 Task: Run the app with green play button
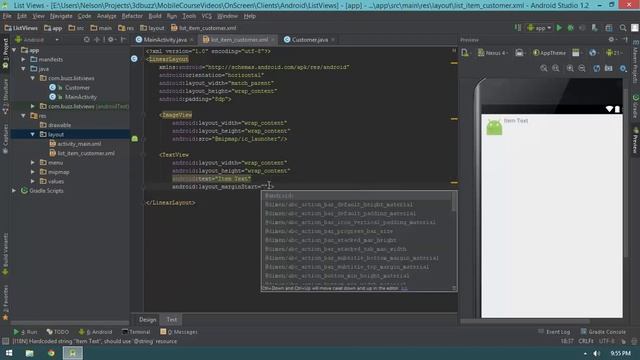click(x=559, y=28)
